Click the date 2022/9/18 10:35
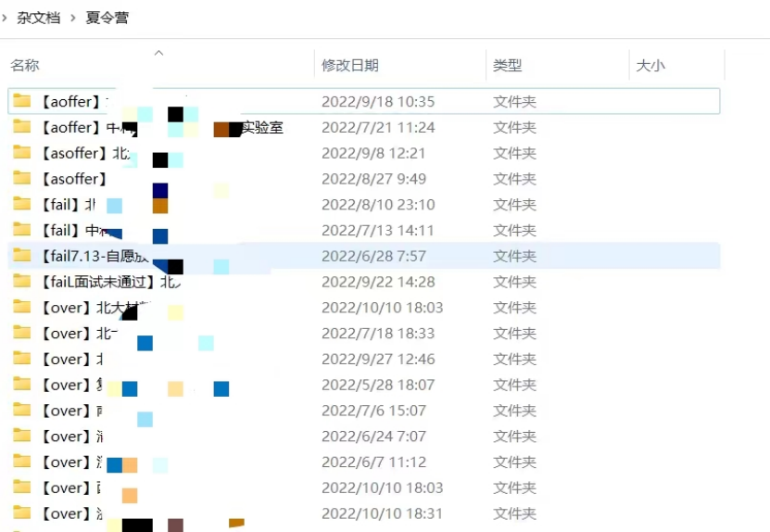Image resolution: width=770 pixels, height=532 pixels. tap(378, 102)
